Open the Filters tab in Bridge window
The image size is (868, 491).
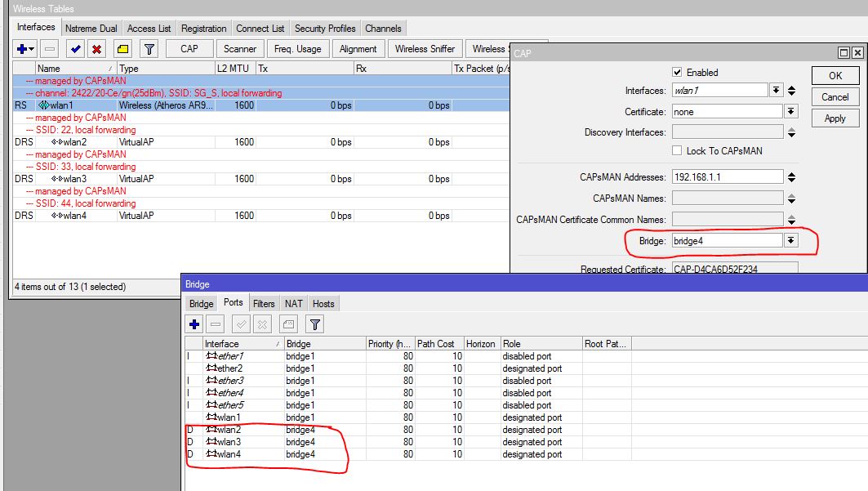point(263,304)
